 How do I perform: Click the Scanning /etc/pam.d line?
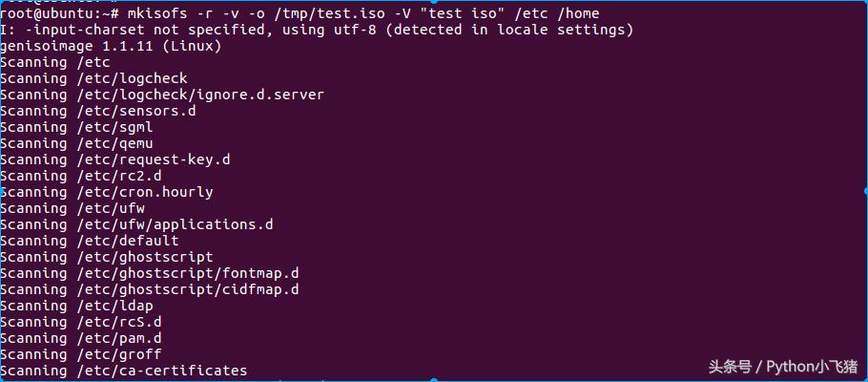(81, 338)
